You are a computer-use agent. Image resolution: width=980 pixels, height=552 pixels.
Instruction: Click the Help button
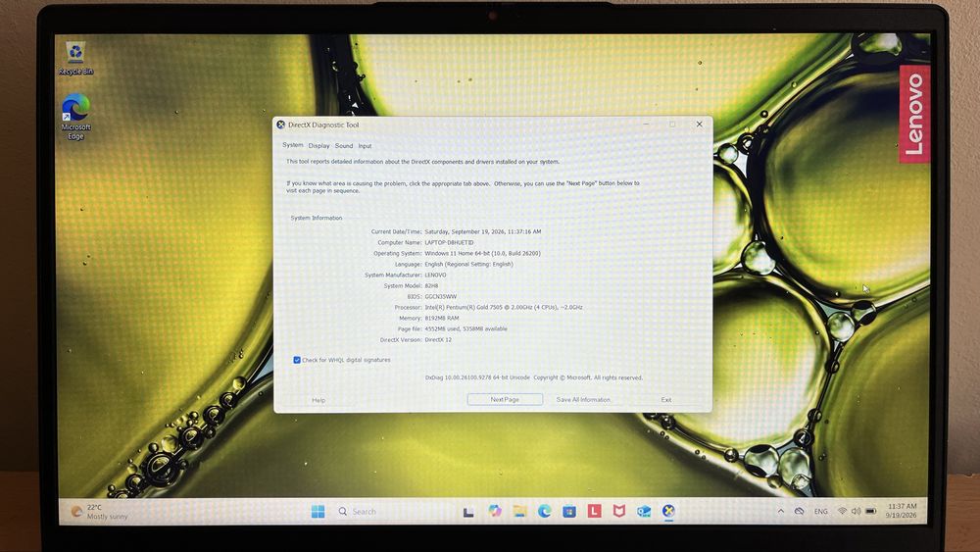coord(318,400)
